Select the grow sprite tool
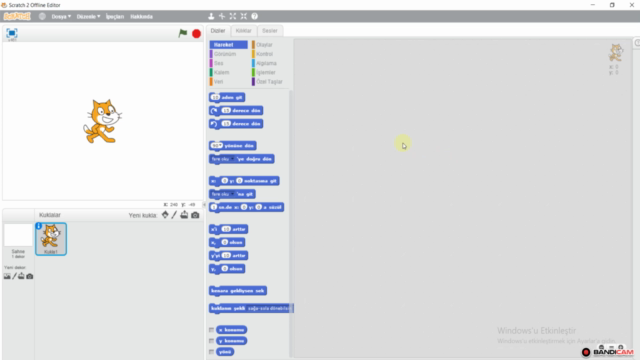 pos(233,16)
